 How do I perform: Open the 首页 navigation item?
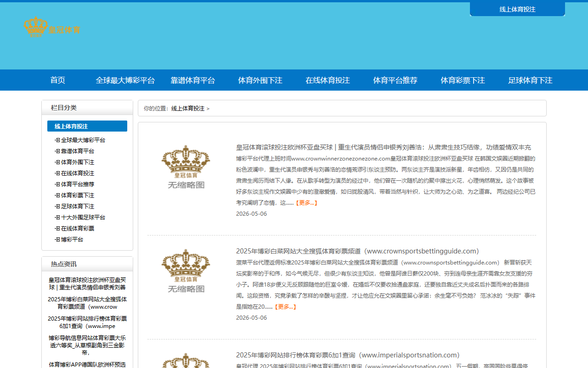[x=58, y=80]
